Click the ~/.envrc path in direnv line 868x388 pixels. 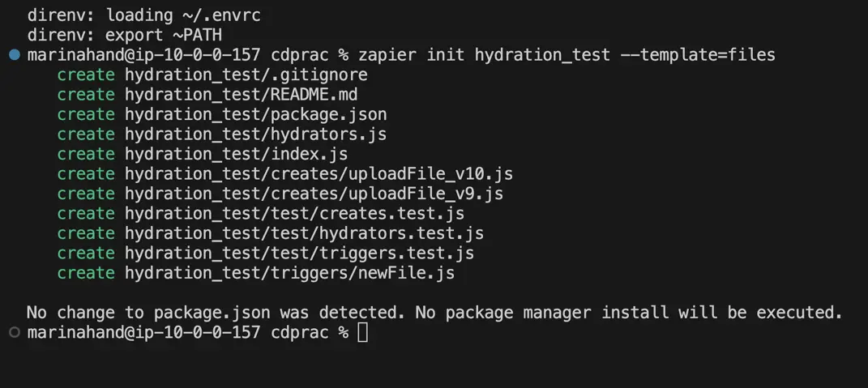tap(222, 15)
